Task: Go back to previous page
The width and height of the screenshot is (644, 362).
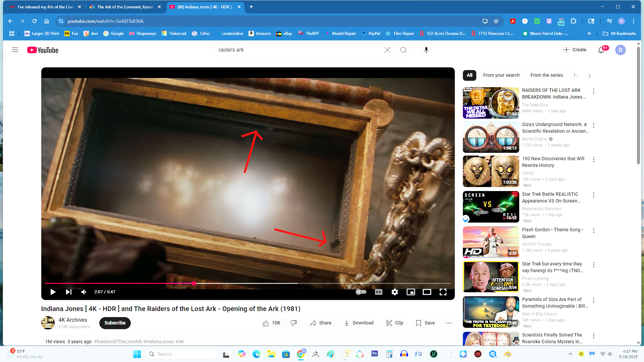Action: (x=10, y=21)
